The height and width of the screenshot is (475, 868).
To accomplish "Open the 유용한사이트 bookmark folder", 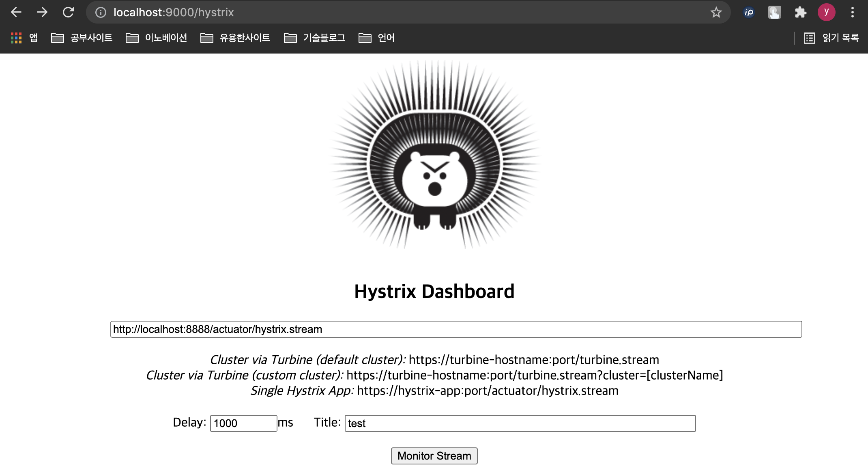I will point(235,38).
